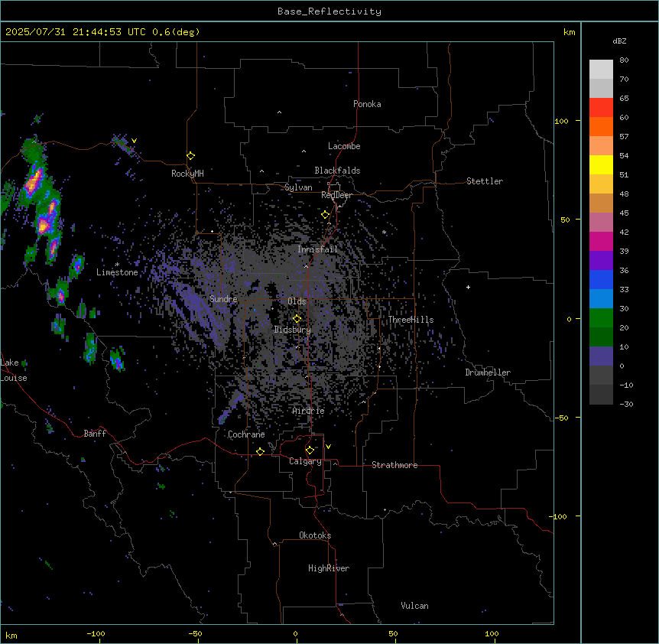Select the purple 39-36 dBZ legend swatch

(601, 261)
